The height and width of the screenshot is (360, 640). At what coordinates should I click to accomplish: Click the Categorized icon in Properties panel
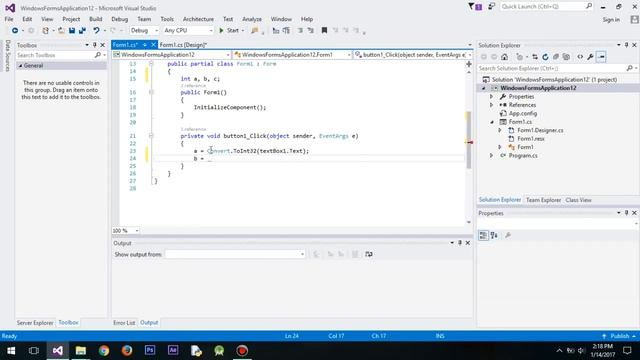click(x=483, y=236)
